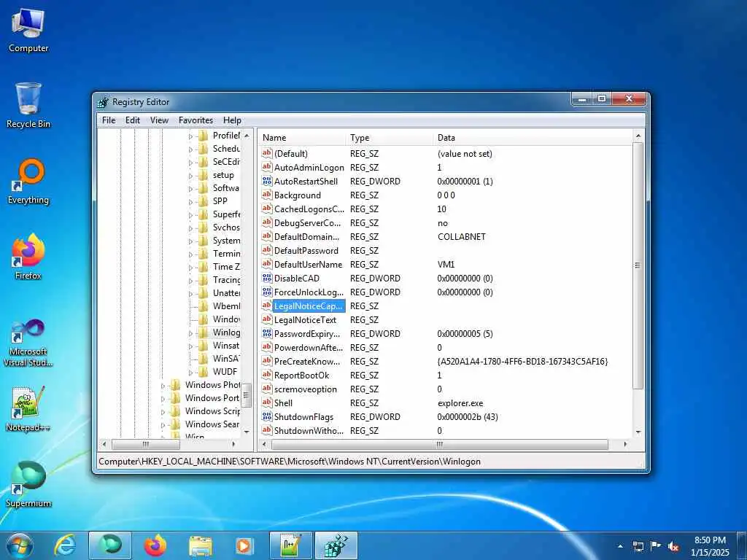Open the Supermium desktop shortcut
Viewport: 747px width, 560px height.
tap(28, 484)
